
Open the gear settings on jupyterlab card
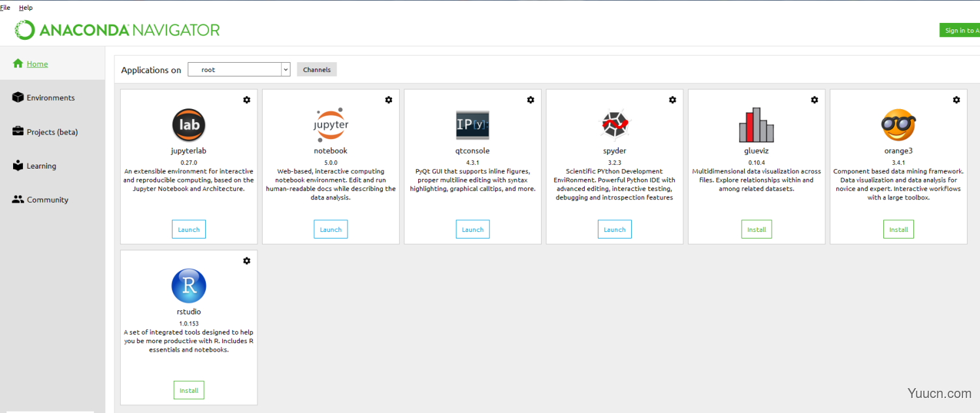[x=246, y=100]
